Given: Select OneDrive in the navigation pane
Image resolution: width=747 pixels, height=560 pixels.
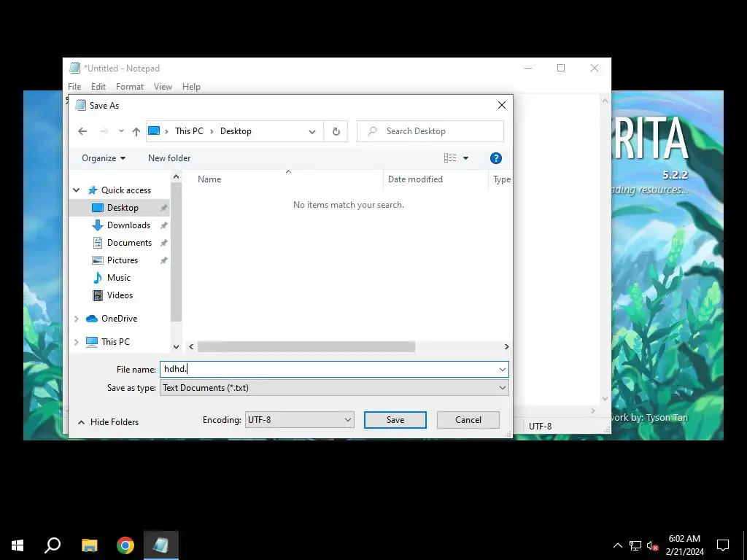Looking at the screenshot, I should click(119, 319).
